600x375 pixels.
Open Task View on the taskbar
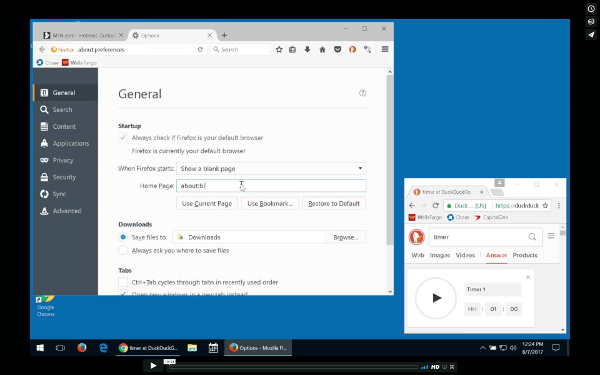click(x=60, y=348)
